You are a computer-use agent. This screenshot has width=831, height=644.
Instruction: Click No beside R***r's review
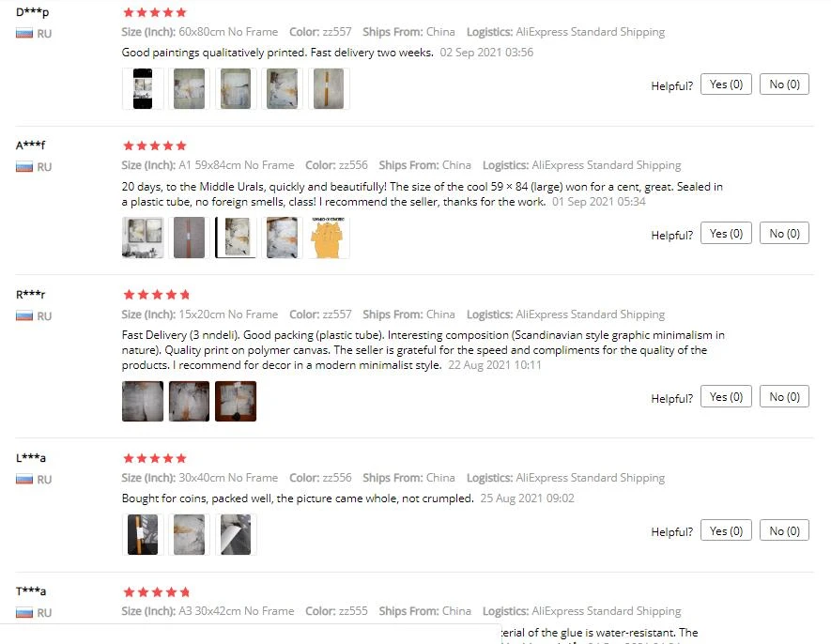(x=784, y=396)
